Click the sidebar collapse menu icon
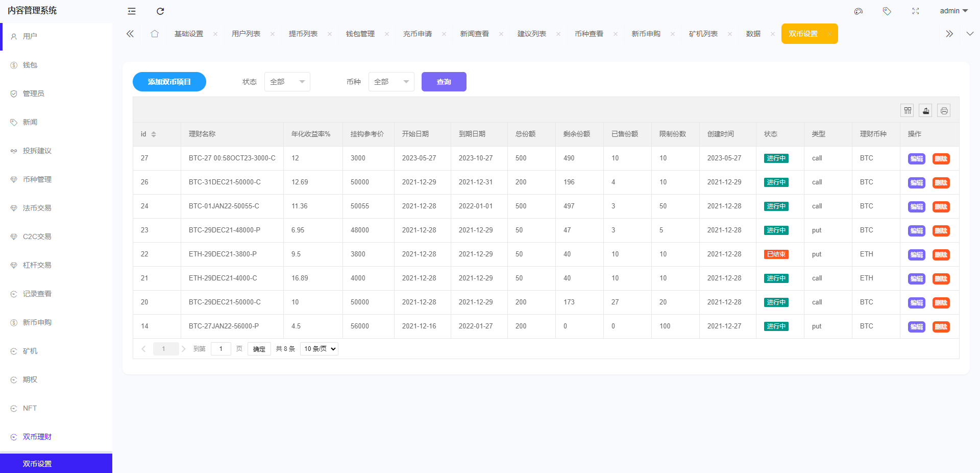The width and height of the screenshot is (980, 473). (132, 11)
